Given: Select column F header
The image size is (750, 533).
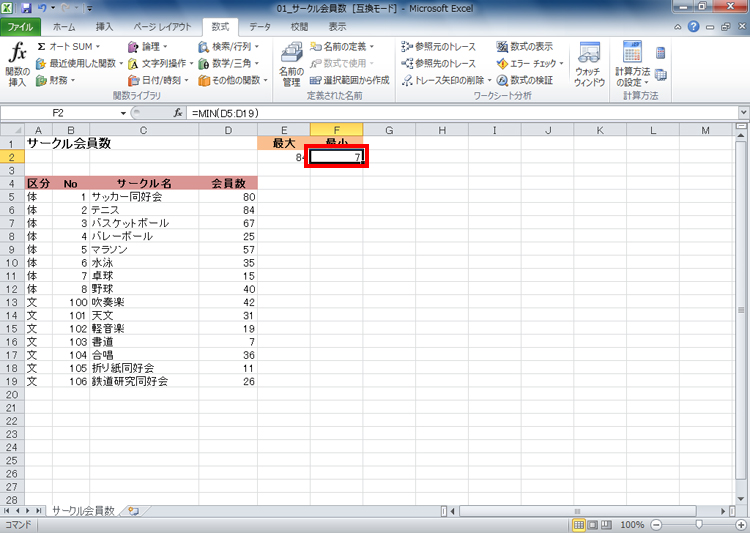Looking at the screenshot, I should tap(337, 130).
